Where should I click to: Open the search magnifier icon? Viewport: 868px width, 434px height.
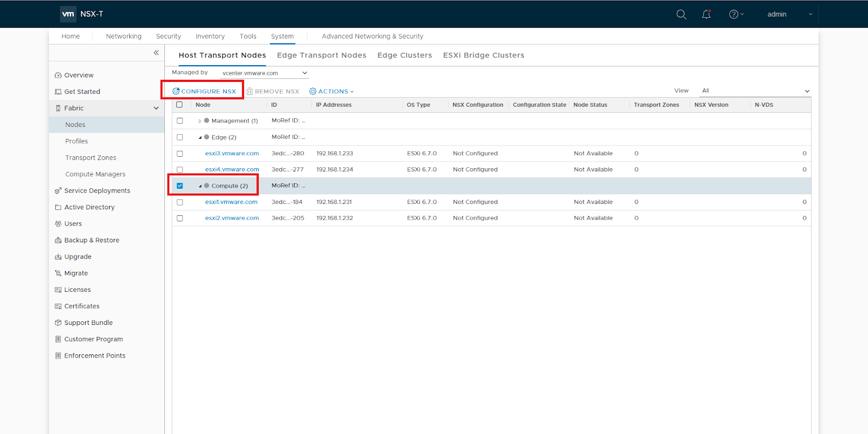(x=681, y=15)
